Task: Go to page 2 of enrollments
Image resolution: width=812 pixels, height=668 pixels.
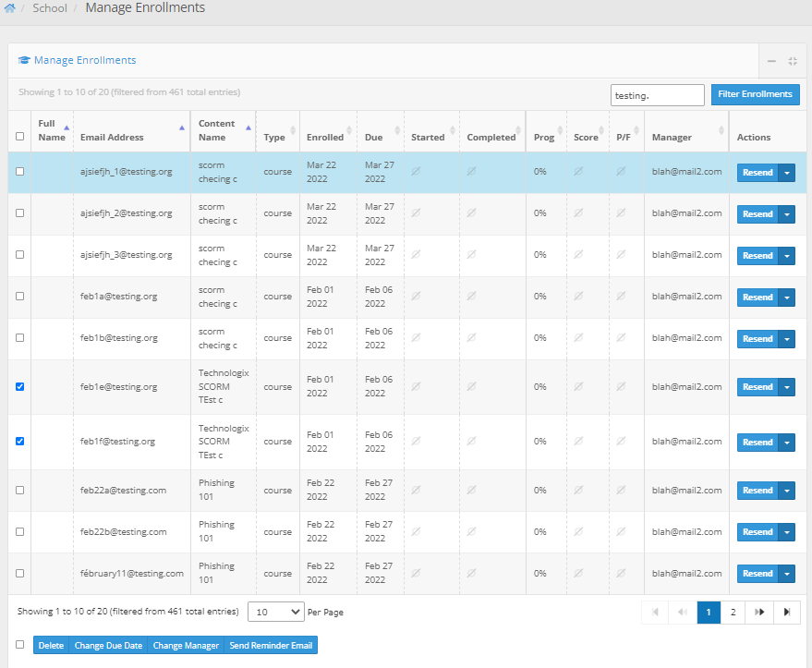Action: click(733, 612)
